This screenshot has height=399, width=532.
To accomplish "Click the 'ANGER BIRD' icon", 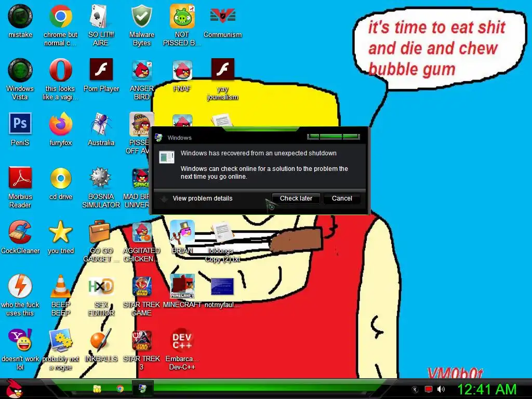I will pos(141,79).
